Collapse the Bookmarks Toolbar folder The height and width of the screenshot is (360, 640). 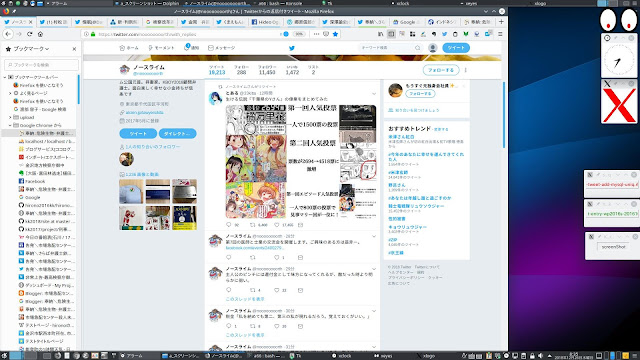click(x=5, y=77)
